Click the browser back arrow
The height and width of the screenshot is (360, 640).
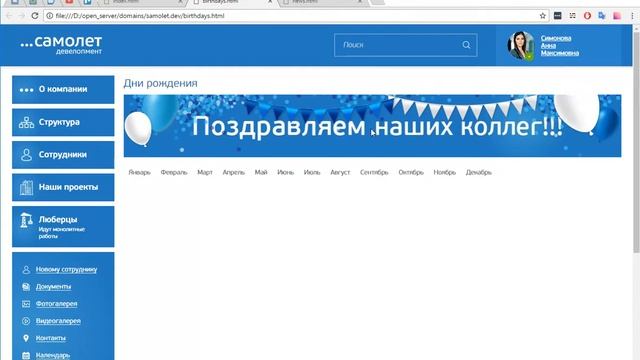pyautogui.click(x=9, y=16)
